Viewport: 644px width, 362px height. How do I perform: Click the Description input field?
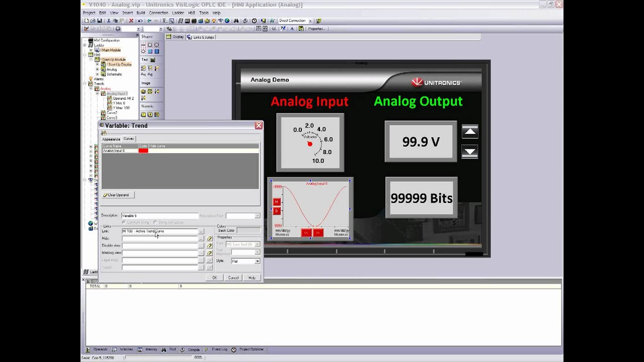click(160, 216)
